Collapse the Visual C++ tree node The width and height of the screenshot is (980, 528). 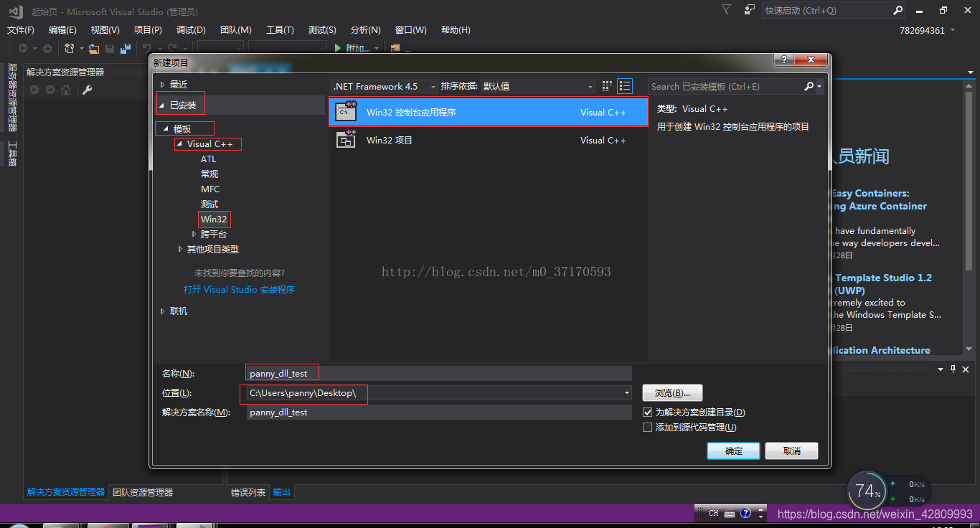click(x=179, y=144)
